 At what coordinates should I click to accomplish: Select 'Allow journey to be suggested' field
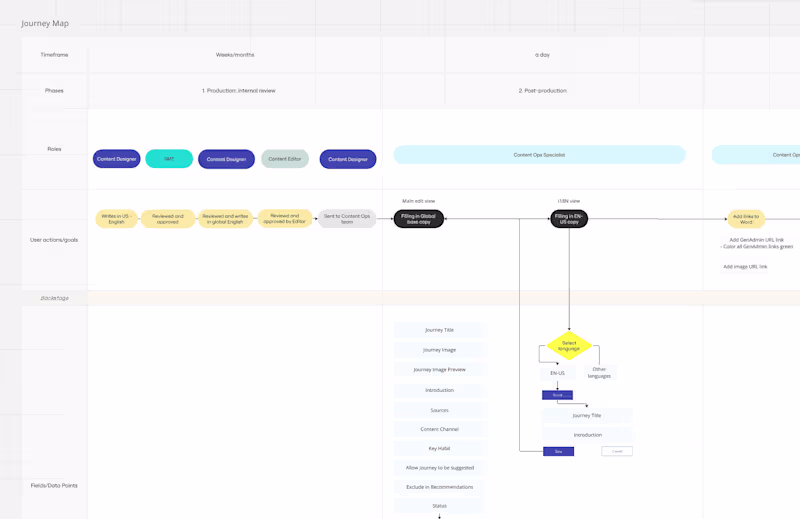439,468
